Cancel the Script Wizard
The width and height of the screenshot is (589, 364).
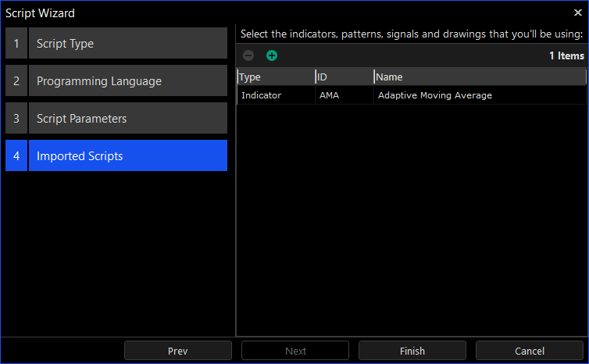pos(530,351)
